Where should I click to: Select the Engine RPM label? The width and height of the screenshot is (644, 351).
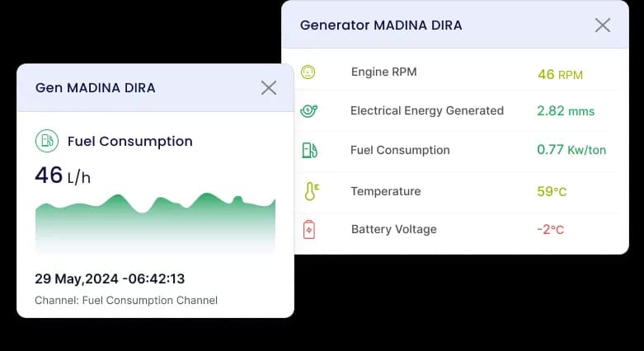pyautogui.click(x=383, y=72)
